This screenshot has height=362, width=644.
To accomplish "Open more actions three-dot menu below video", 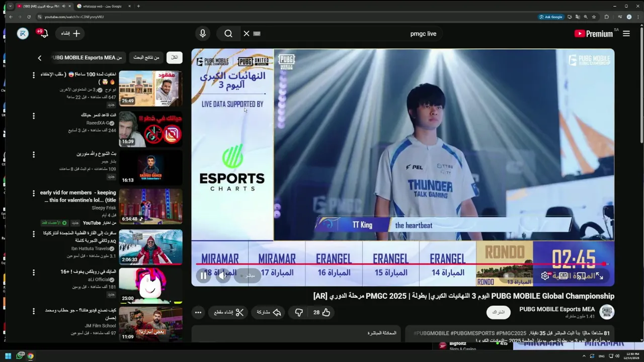I will click(198, 312).
